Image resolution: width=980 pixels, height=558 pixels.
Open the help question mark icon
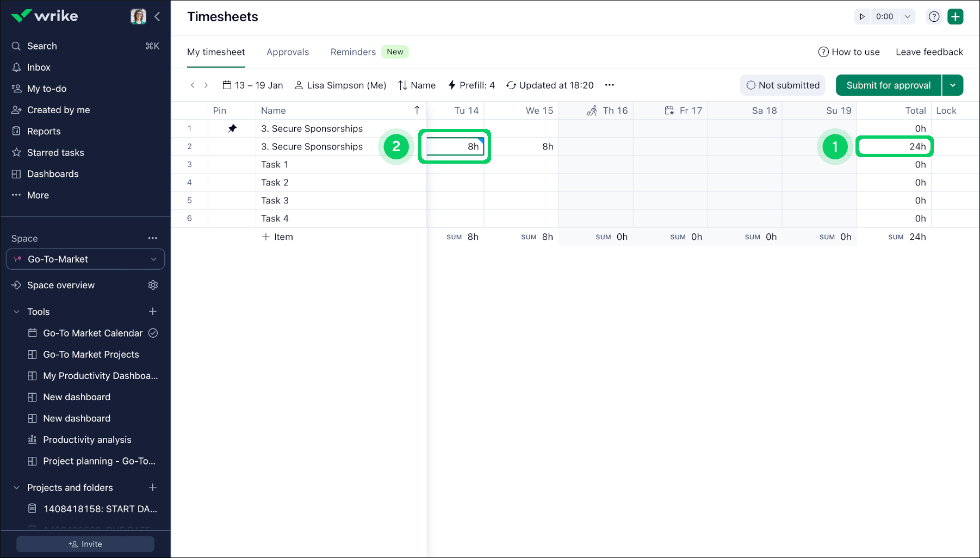(x=934, y=17)
